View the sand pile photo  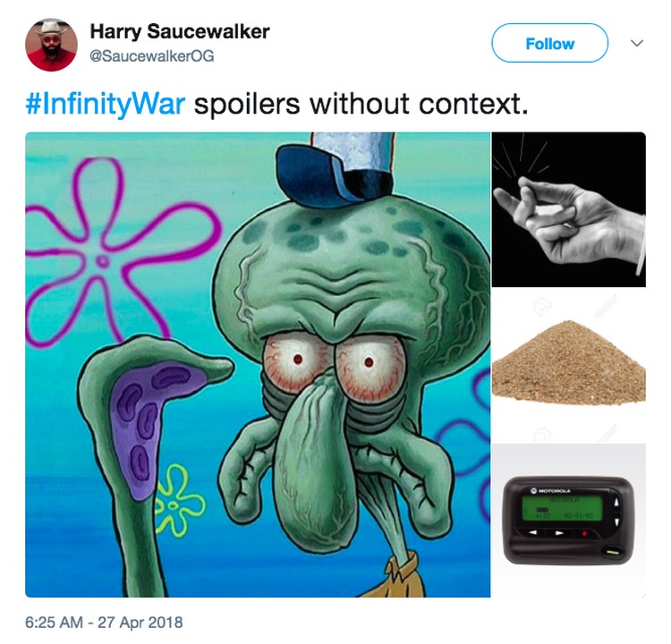[x=569, y=366]
